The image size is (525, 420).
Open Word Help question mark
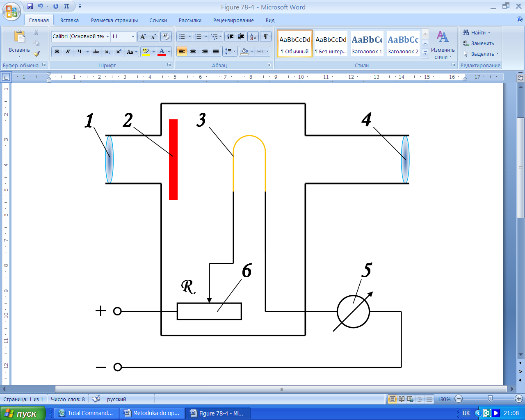520,20
